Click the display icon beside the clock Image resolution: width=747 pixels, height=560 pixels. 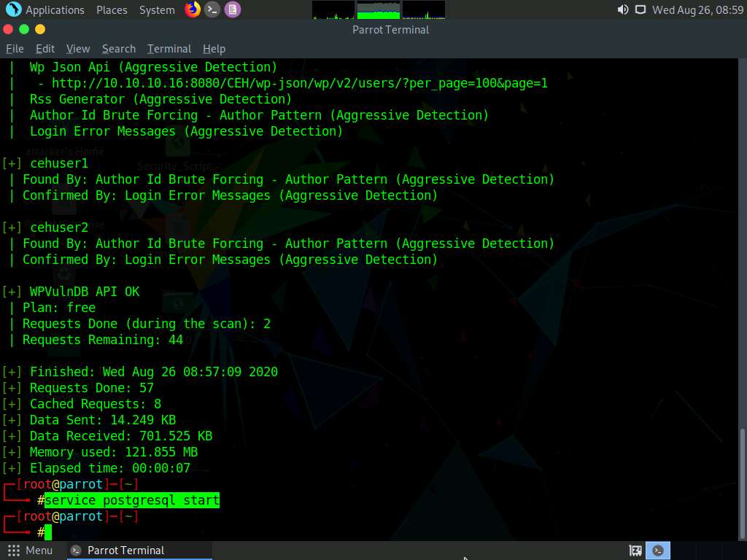pyautogui.click(x=640, y=9)
